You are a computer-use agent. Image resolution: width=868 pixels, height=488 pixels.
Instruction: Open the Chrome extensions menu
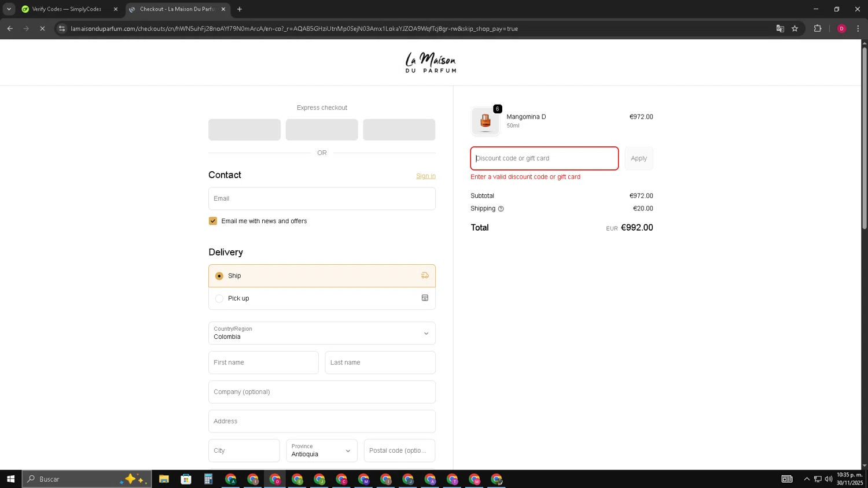point(818,28)
